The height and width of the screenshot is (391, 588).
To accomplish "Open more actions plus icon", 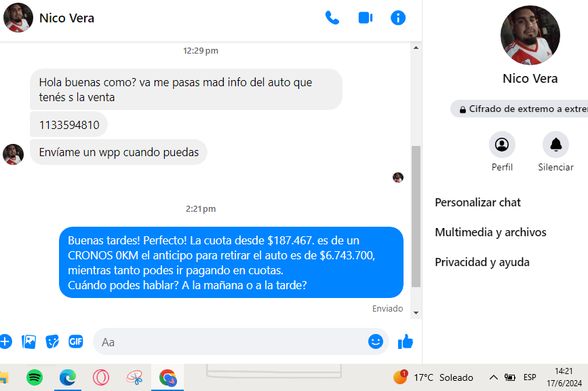I will [5, 342].
